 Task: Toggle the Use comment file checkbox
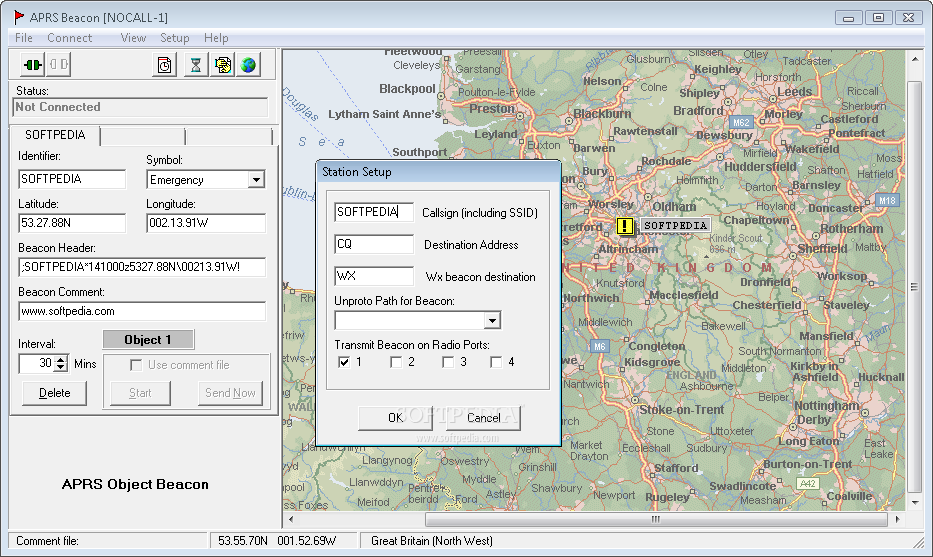pos(136,365)
